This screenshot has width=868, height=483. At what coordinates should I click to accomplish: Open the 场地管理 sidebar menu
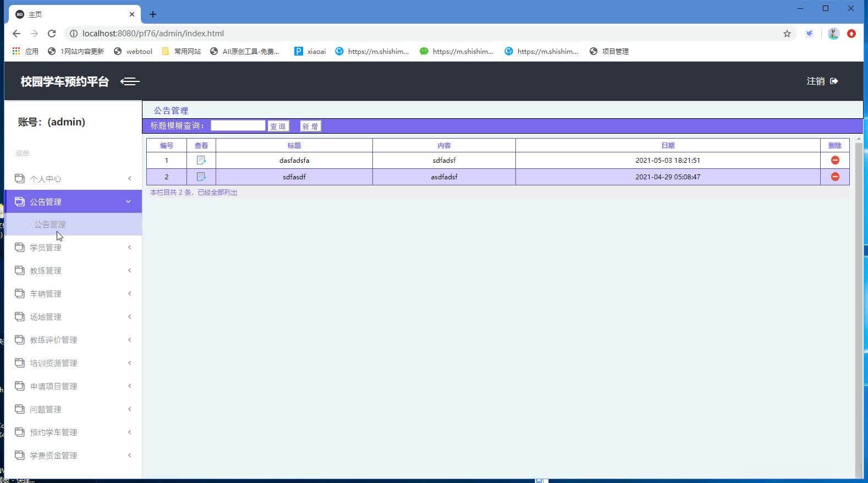tap(73, 317)
